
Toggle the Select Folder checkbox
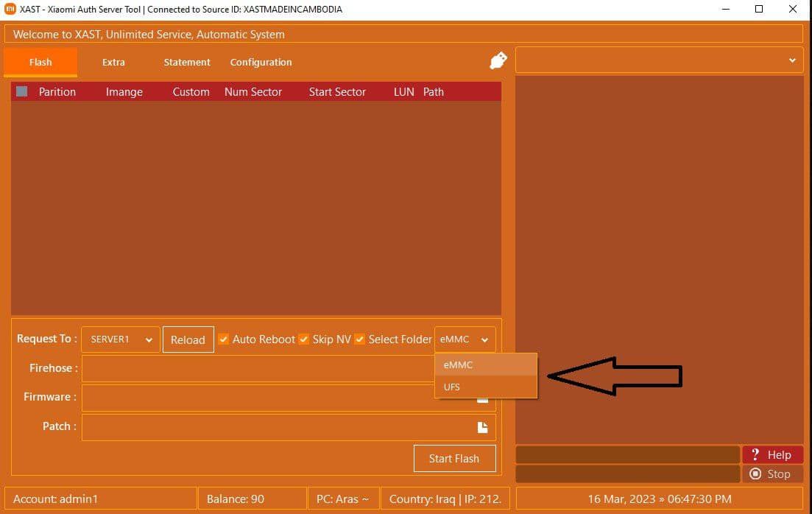click(x=359, y=339)
